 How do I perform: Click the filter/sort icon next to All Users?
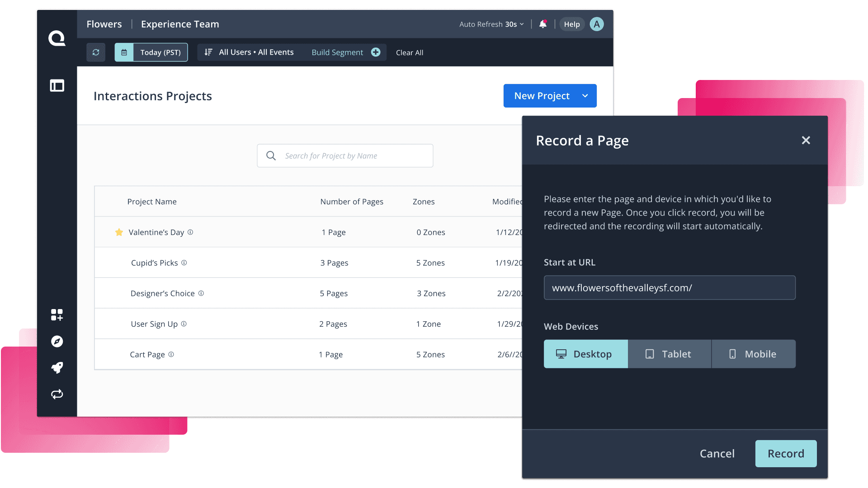click(208, 52)
